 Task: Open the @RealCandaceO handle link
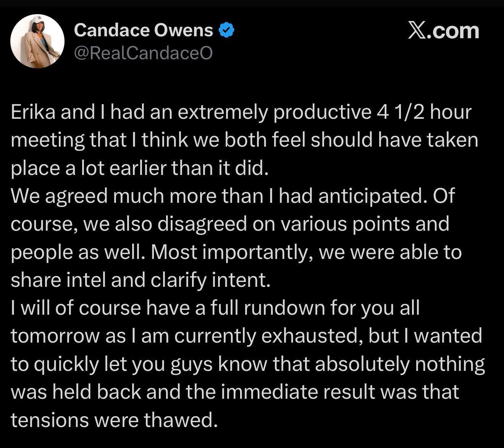(x=143, y=53)
